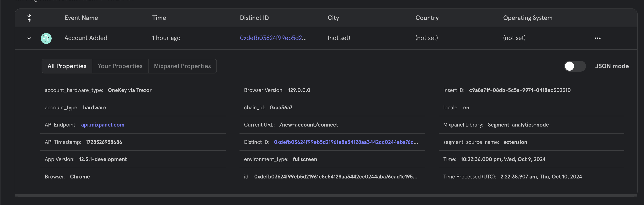The width and height of the screenshot is (644, 205).
Task: Click the Country column header
Action: (x=427, y=18)
